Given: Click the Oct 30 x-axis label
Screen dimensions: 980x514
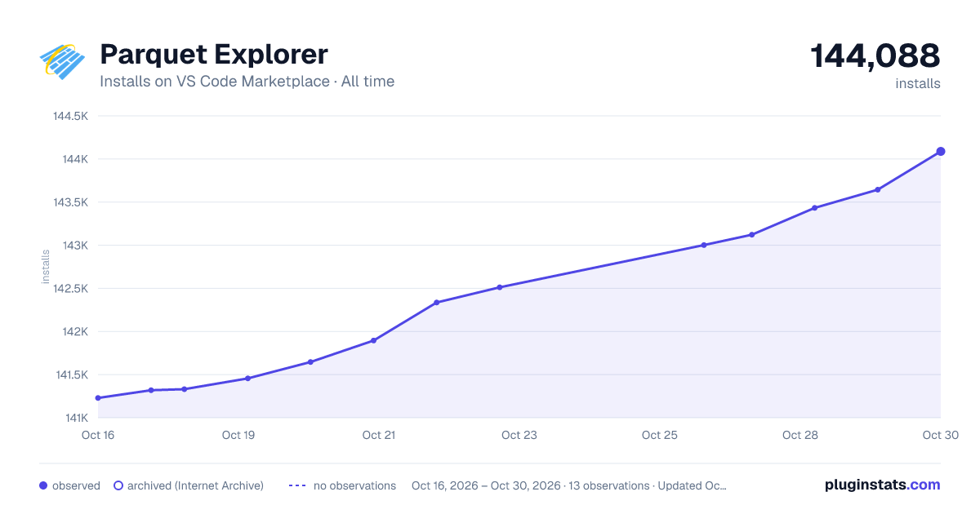Looking at the screenshot, I should [939, 435].
